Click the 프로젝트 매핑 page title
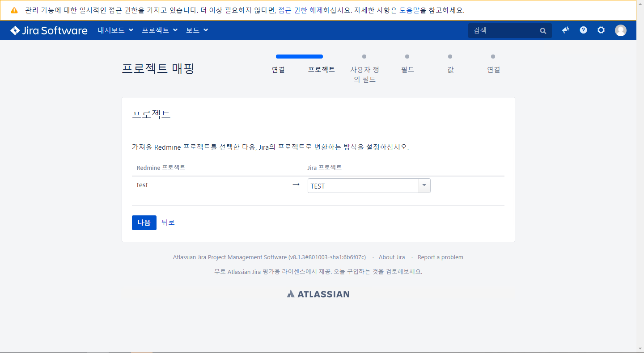Screen dimensions: 644x353 158,68
